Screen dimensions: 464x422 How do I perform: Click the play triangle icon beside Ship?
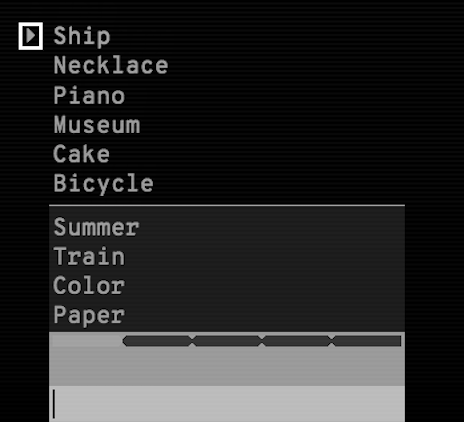tap(31, 36)
